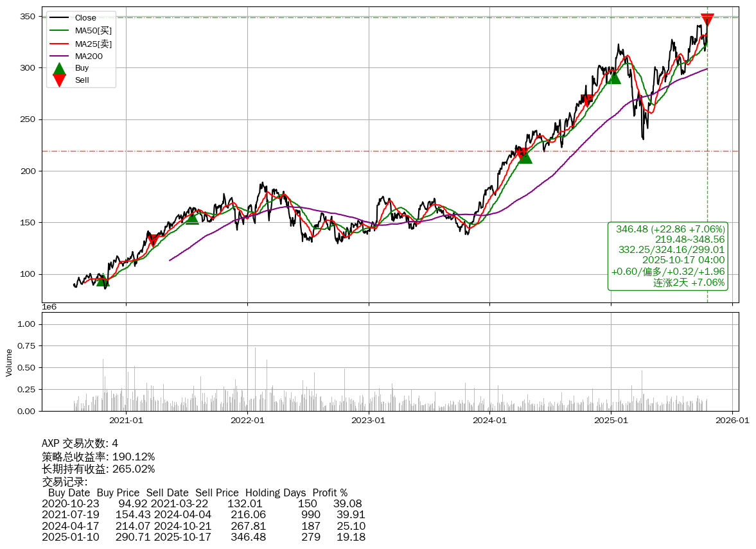Click the January 2025 green buy marker
Image resolution: width=756 pixels, height=549 pixels.
tap(614, 77)
